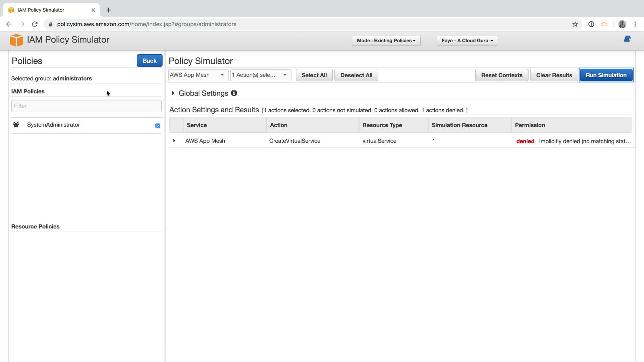This screenshot has height=362, width=644.
Task: Click the Run Simulation button
Action: coord(606,75)
